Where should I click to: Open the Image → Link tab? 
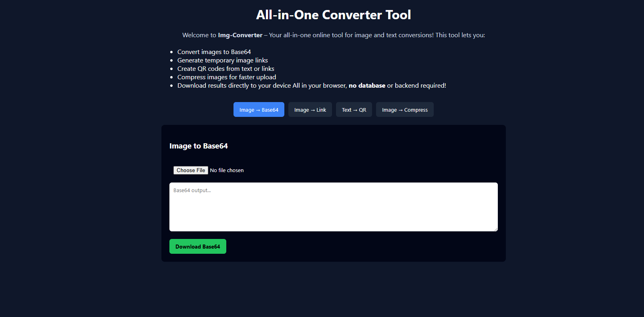coord(310,110)
